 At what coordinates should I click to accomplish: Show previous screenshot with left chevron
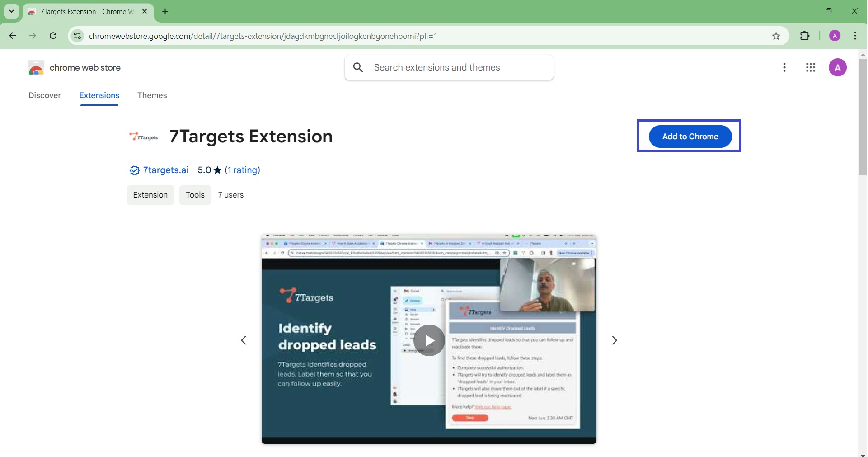244,340
